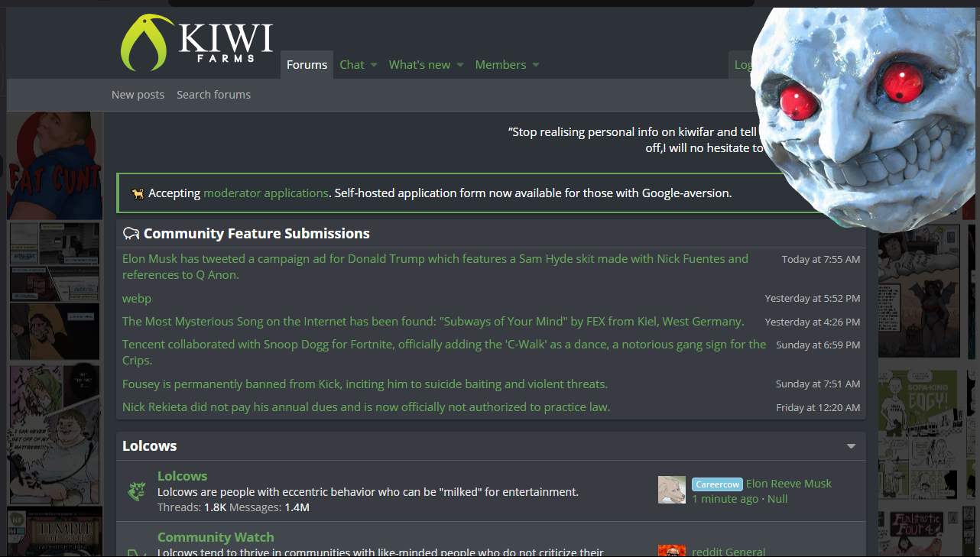Open the Members nav item
The width and height of the screenshot is (980, 557).
(500, 65)
